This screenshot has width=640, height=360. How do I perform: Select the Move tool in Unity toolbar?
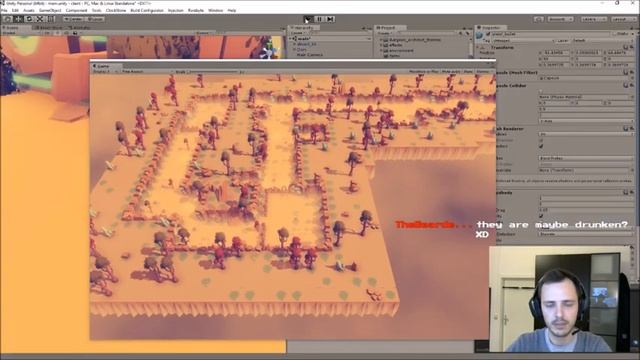[x=18, y=19]
